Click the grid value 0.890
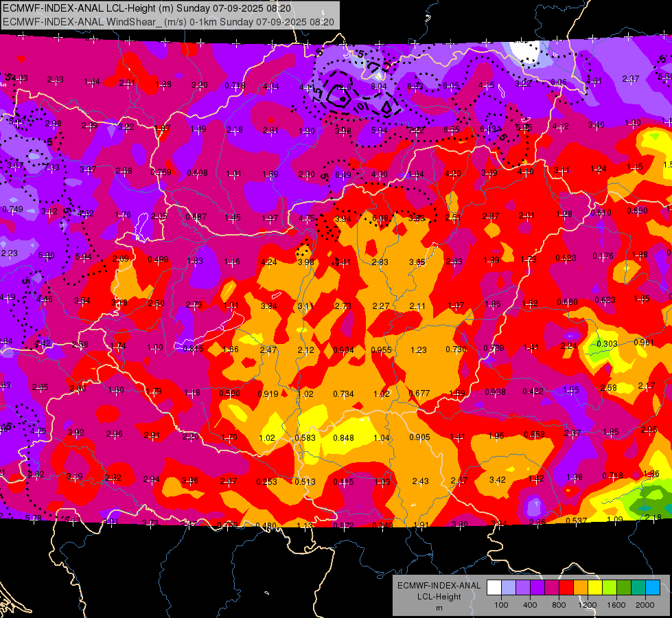 pyautogui.click(x=637, y=211)
